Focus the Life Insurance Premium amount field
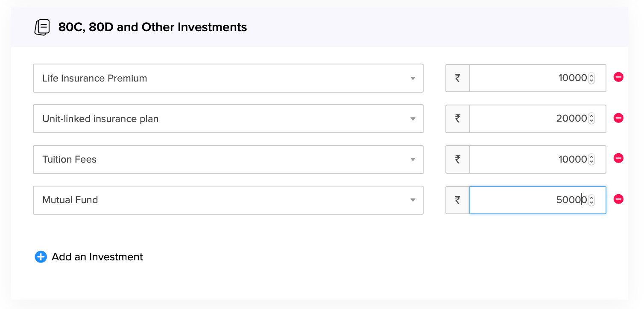This screenshot has height=309, width=644. click(528, 78)
